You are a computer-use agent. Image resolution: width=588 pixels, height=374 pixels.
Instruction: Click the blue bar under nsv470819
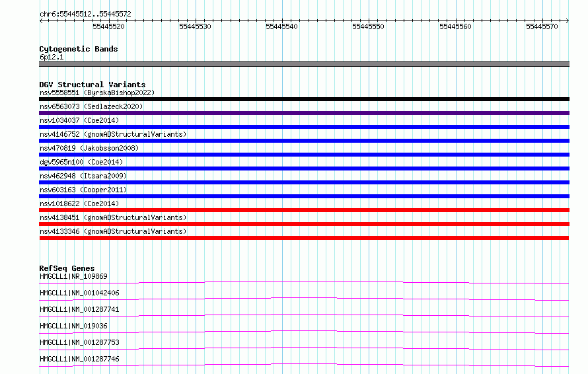304,155
